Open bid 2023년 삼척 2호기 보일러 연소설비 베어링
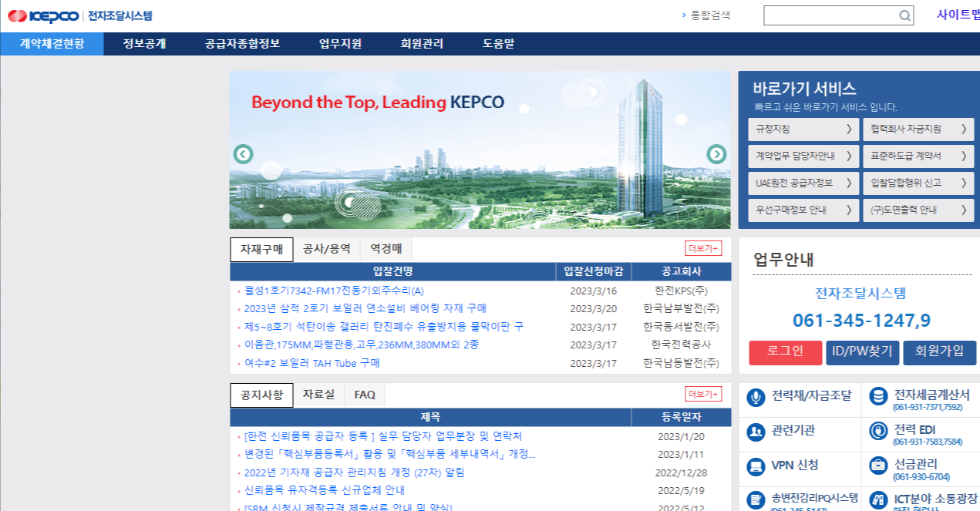 [x=365, y=308]
